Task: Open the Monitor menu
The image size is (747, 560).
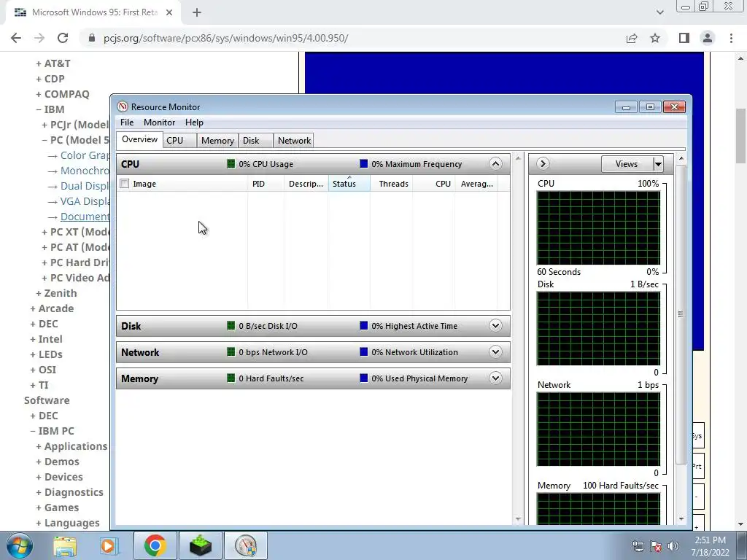Action: coord(160,122)
